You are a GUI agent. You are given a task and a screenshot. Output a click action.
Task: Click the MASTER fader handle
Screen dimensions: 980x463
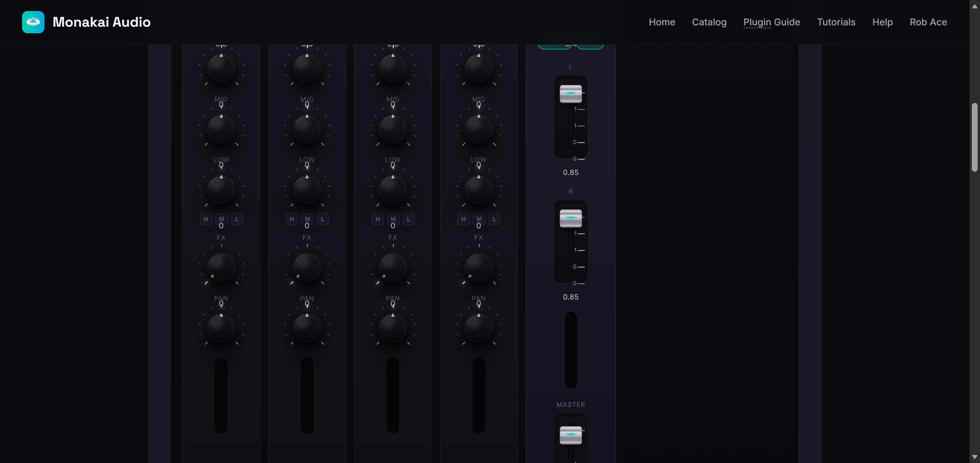click(571, 435)
